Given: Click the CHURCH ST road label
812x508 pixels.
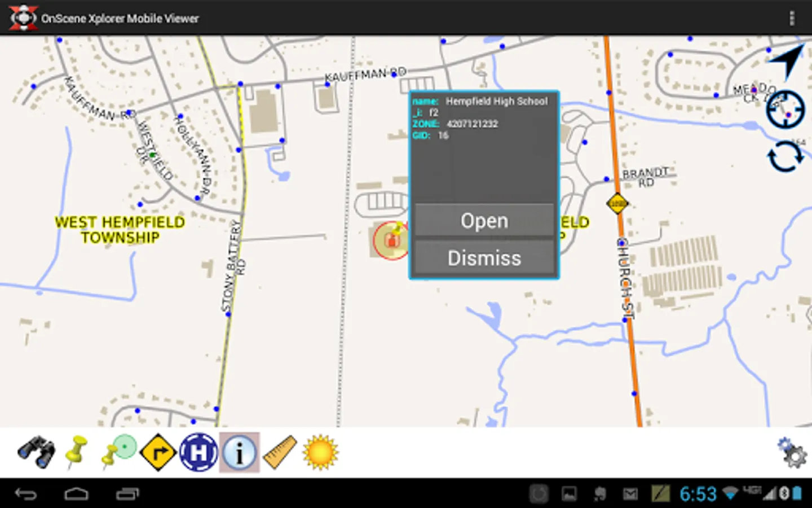Looking at the screenshot, I should pos(626,278).
